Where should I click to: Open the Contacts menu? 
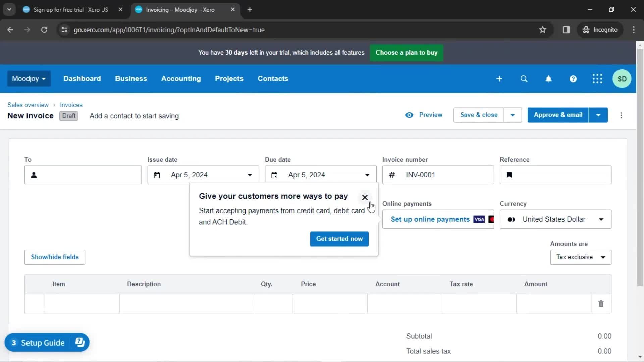(x=273, y=79)
